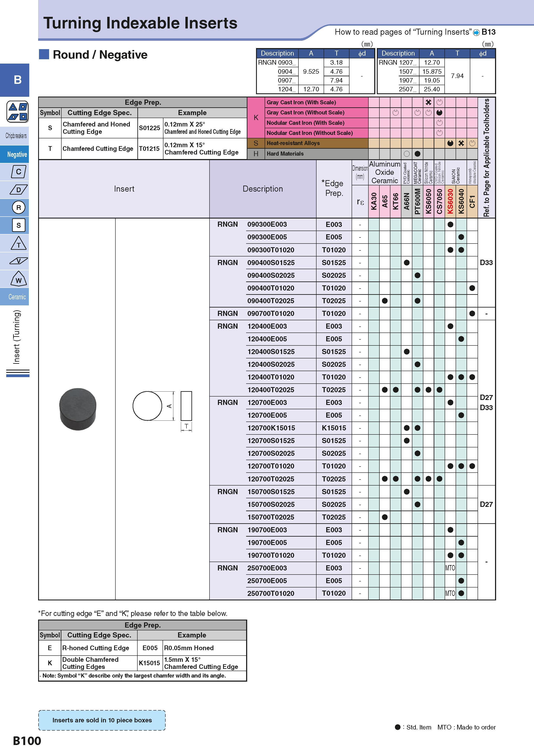Click description 150700S02025

(271, 504)
